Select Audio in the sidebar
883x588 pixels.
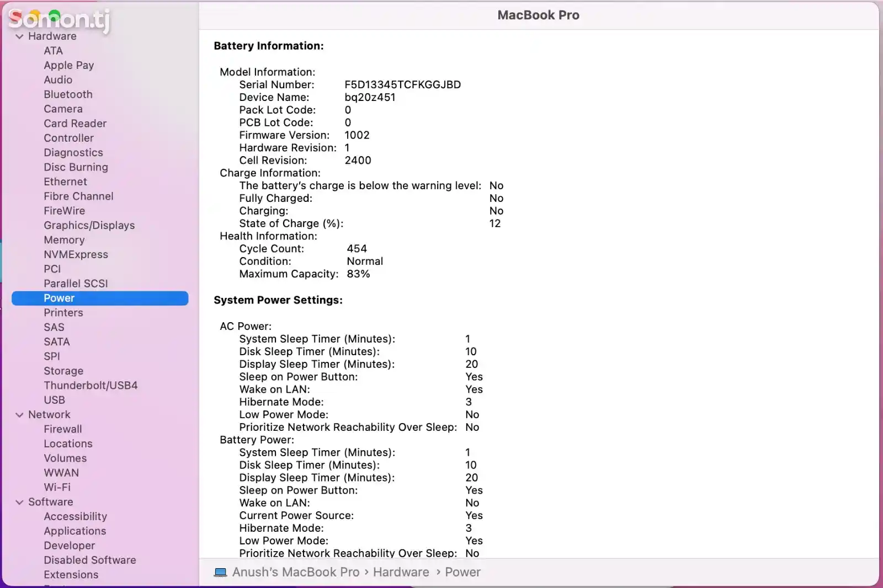pyautogui.click(x=58, y=80)
